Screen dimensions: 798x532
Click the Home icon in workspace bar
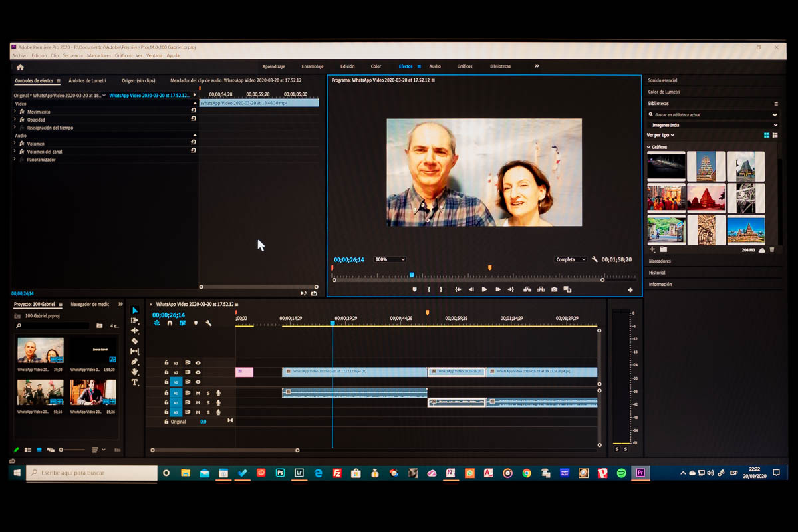pyautogui.click(x=20, y=66)
